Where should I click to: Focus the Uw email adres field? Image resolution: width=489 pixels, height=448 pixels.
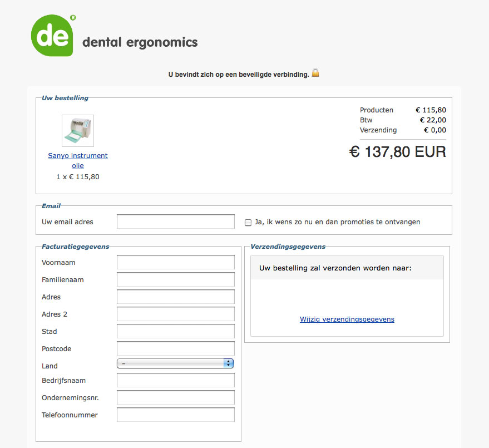[176, 221]
